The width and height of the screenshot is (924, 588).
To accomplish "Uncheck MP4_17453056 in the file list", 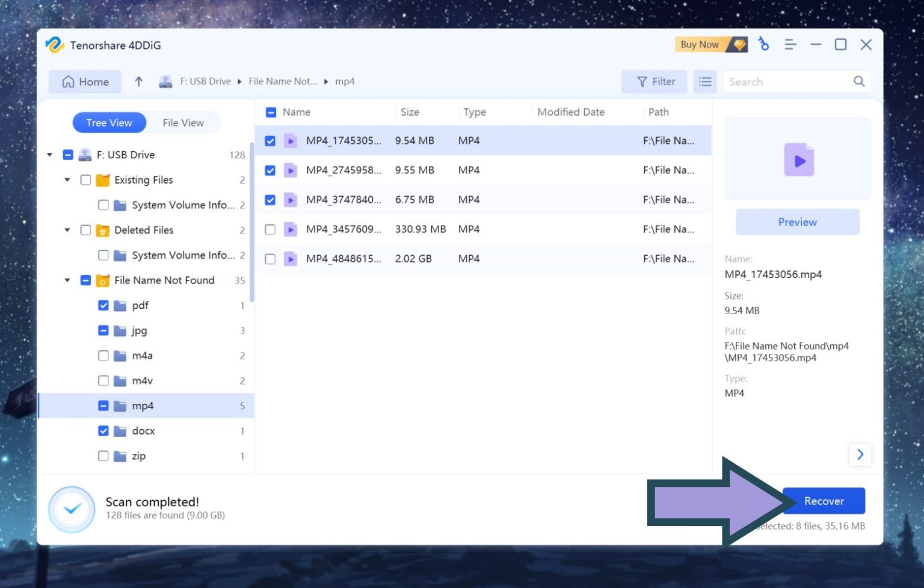I will click(x=270, y=140).
